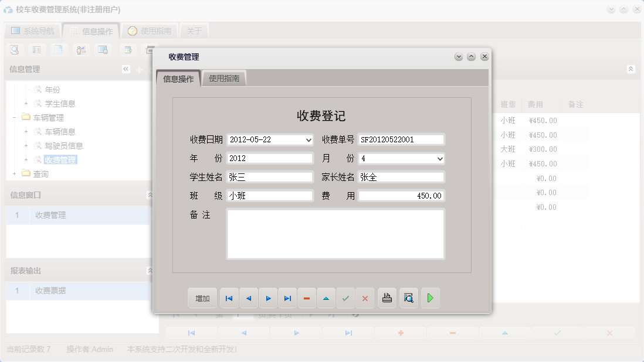Print the fee receipt
The image size is (644, 362).
coord(387,298)
